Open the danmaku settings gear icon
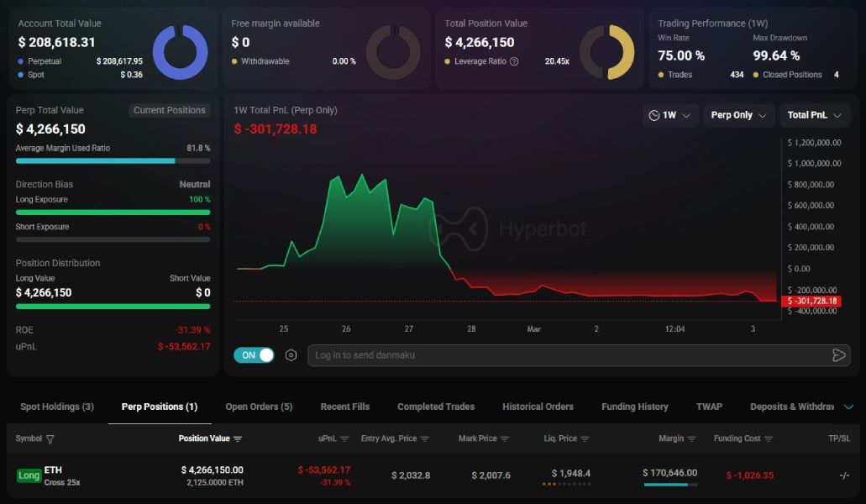Screen dimensions: 866x504 coord(291,355)
